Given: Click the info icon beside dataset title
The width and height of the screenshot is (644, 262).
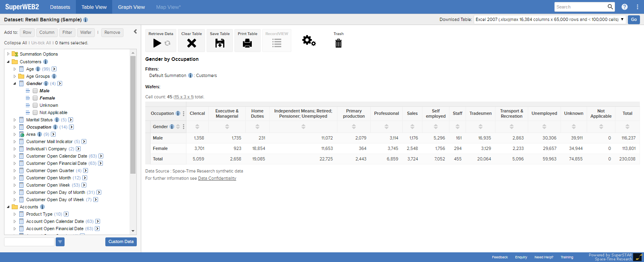Looking at the screenshot, I should click(x=86, y=20).
